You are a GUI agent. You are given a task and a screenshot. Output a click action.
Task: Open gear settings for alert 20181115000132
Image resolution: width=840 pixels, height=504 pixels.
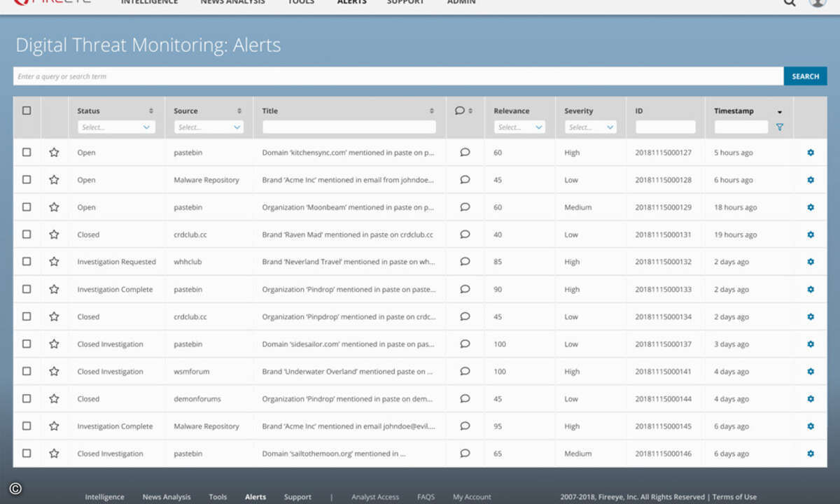tap(811, 262)
